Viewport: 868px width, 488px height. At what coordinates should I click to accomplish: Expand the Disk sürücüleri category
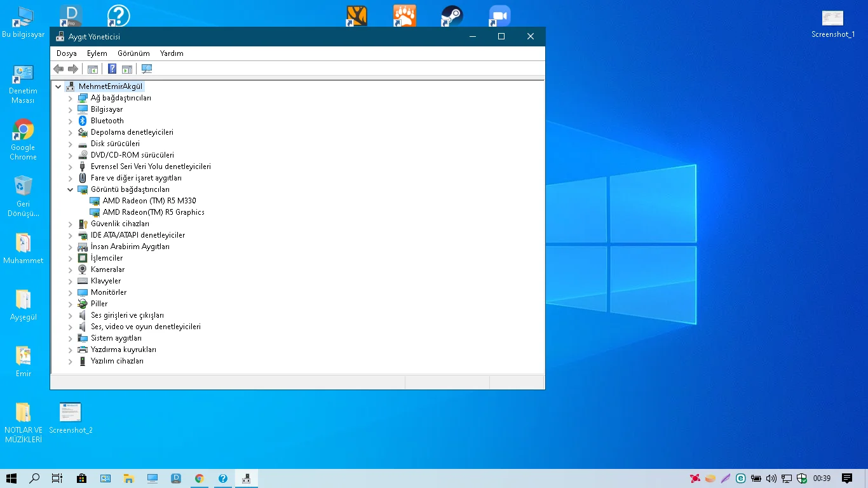coord(71,144)
